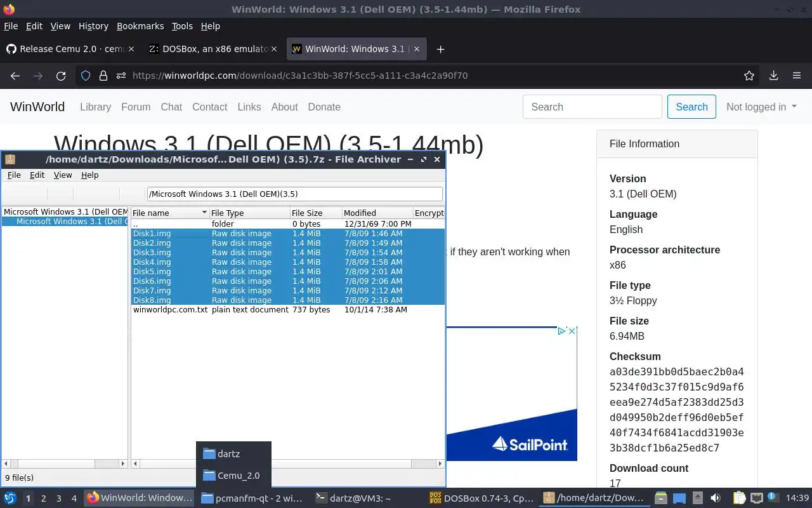Click the network tray icon
The height and width of the screenshot is (508, 812).
(756, 498)
